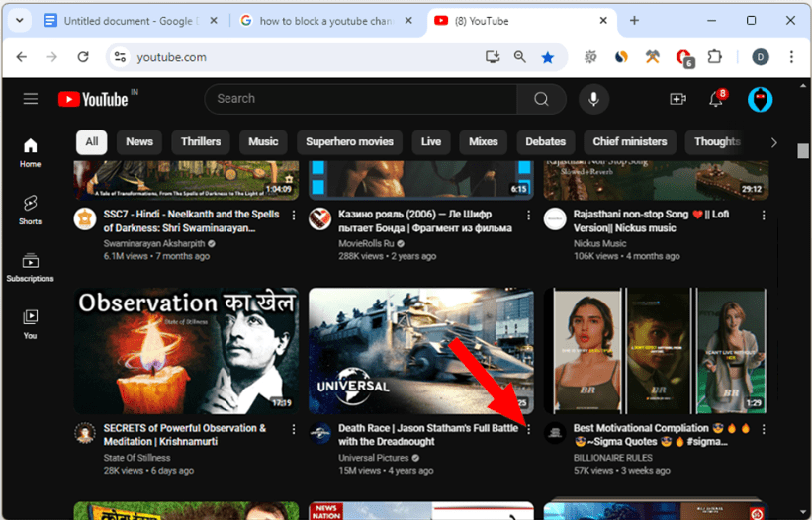Screen dimensions: 812x520
Task: Expand the tab search dropdown arrow
Action: coord(19,21)
